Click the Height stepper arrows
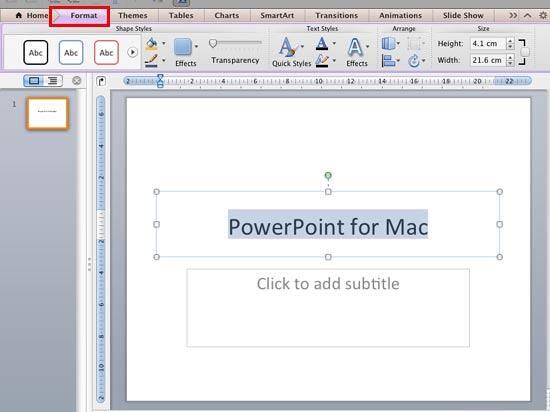Screen dimensions: 550x412 [x=510, y=43]
